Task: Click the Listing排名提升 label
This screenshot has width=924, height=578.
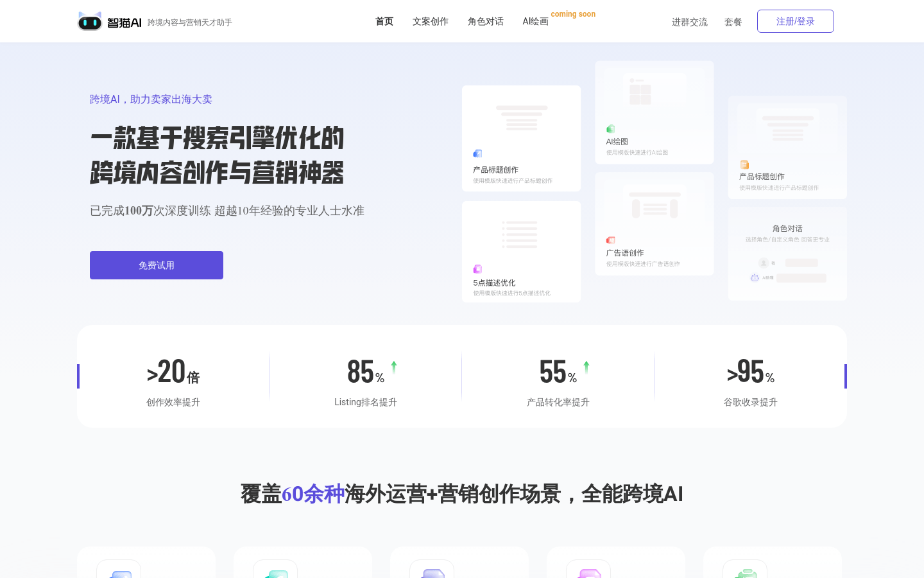Action: click(x=366, y=402)
